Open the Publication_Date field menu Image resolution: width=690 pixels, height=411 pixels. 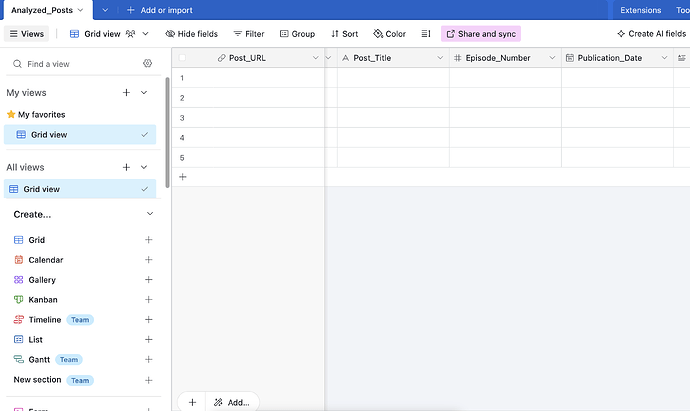tap(664, 58)
